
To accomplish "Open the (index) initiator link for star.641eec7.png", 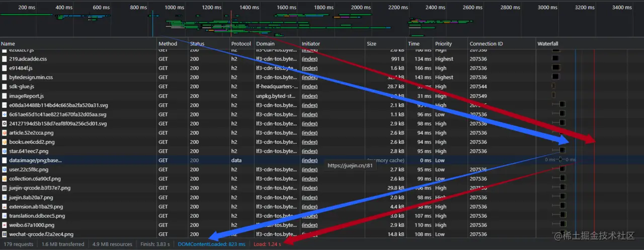I will click(309, 151).
